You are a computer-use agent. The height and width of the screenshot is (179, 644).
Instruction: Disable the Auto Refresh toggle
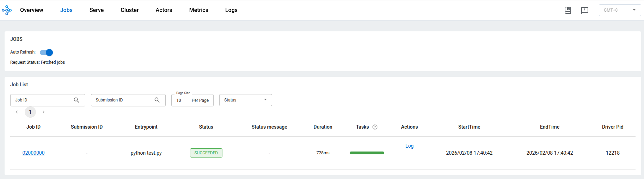click(47, 53)
